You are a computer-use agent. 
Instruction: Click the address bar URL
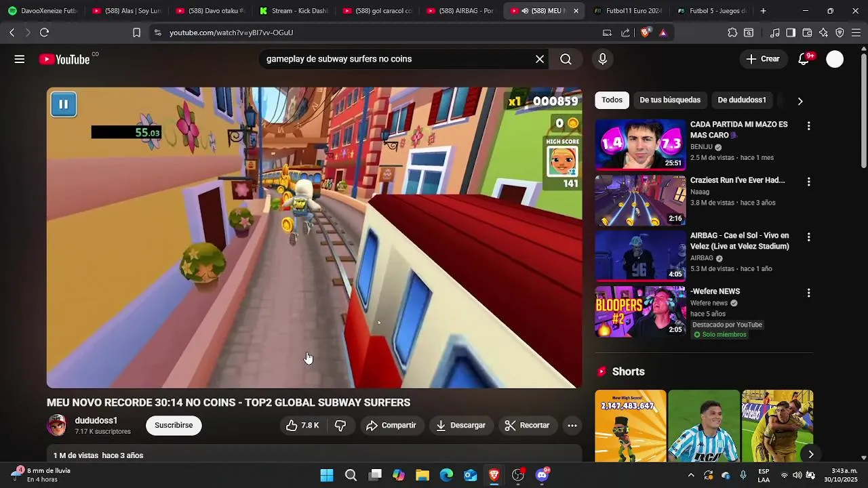click(231, 33)
